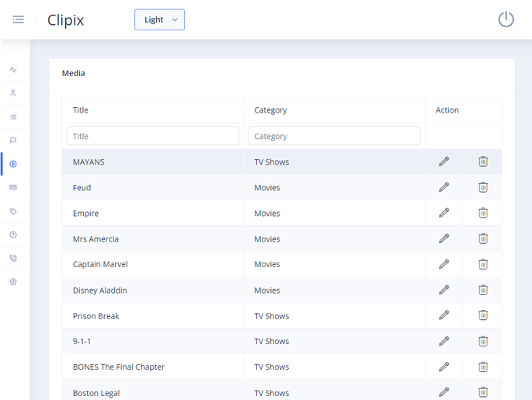Open the user profile sidebar icon
Viewport: 532px width, 400px height.
click(x=13, y=93)
